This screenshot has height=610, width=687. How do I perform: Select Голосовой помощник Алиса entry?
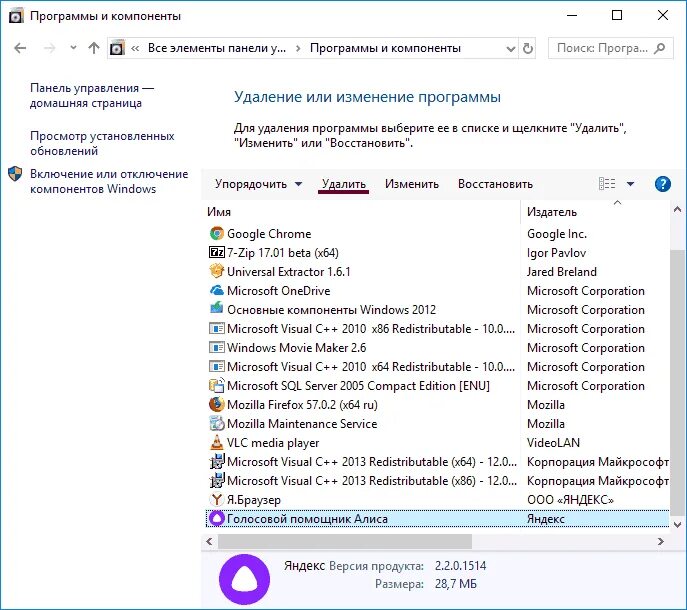(307, 518)
